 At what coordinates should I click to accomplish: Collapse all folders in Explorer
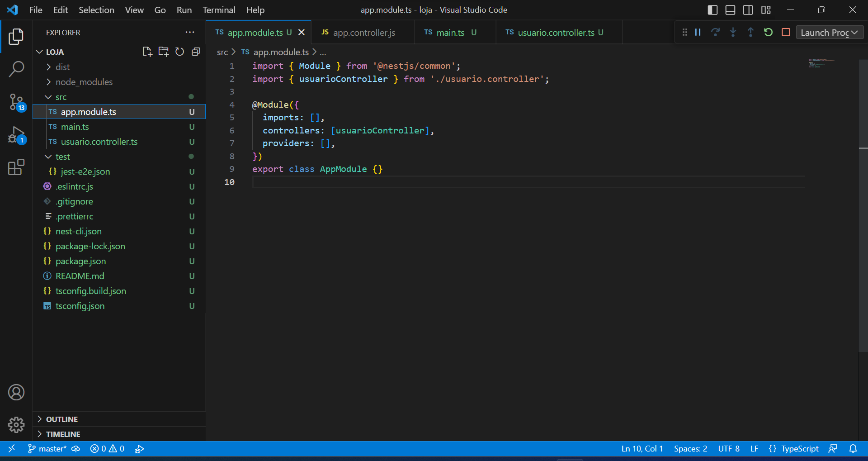(x=196, y=52)
